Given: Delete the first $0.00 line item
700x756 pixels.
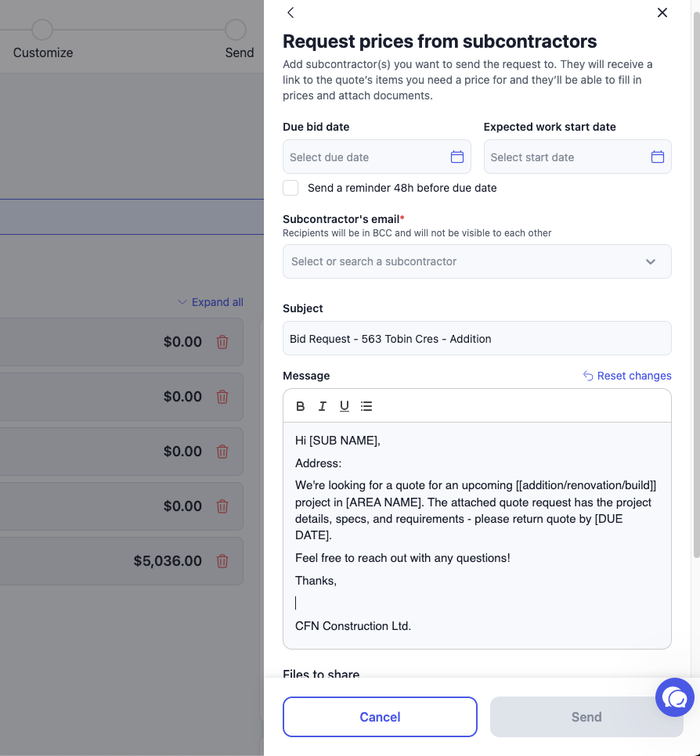Looking at the screenshot, I should coord(222,342).
